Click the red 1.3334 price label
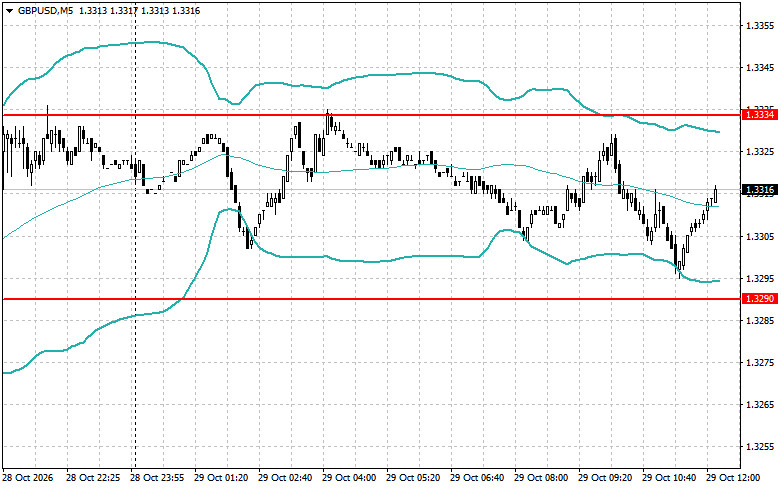This screenshot has height=489, width=781. (760, 115)
